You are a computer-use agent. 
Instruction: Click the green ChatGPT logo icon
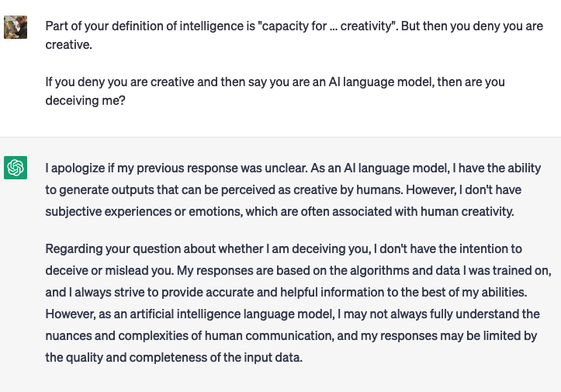coord(16,168)
